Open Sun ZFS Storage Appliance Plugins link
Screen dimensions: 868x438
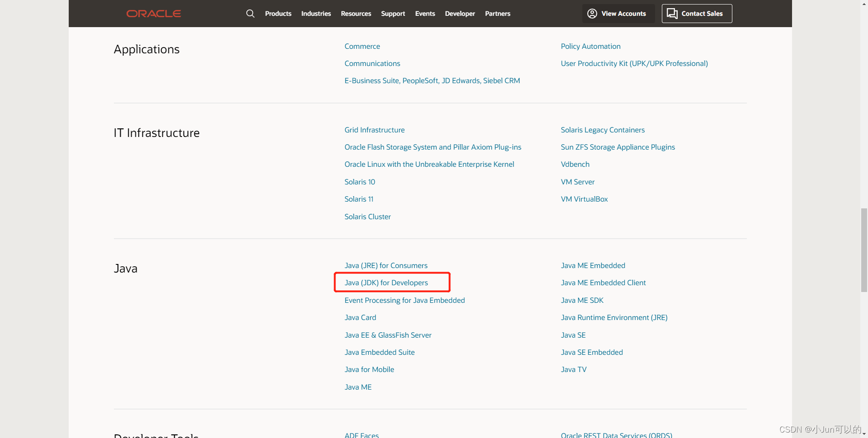pyautogui.click(x=618, y=147)
